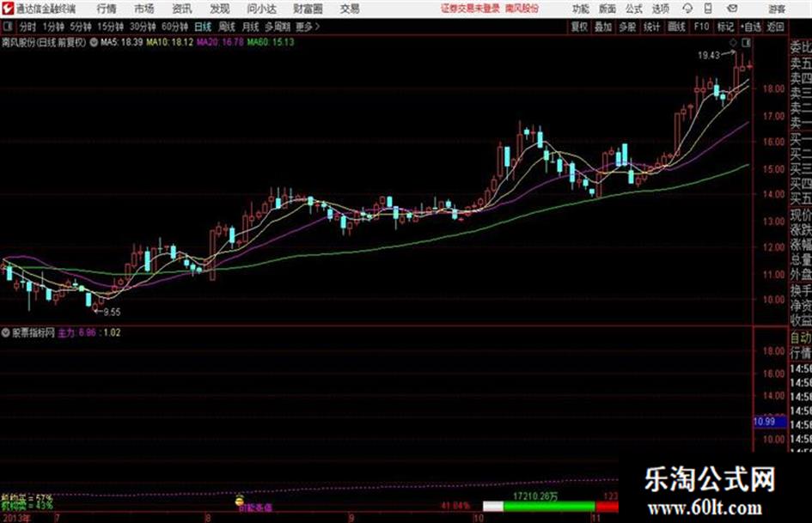This screenshot has width=812, height=523.
Task: Click the 证券交易未登录 login link
Action: coord(470,9)
